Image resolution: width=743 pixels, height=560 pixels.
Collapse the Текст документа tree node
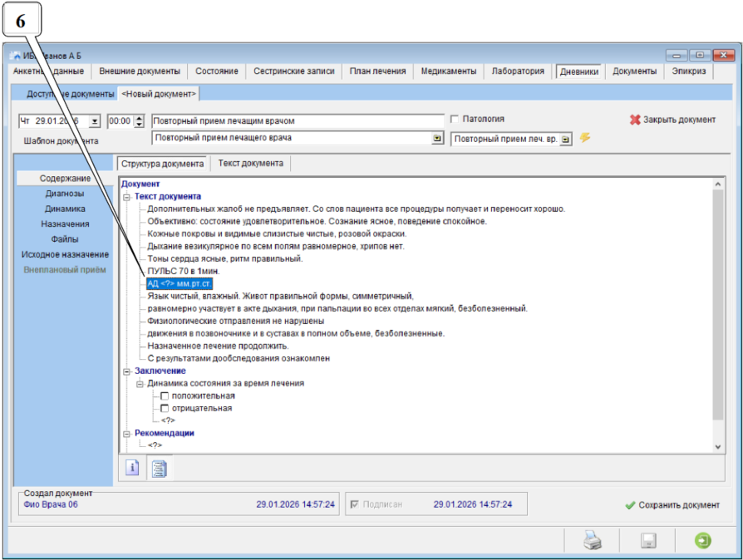pos(127,196)
